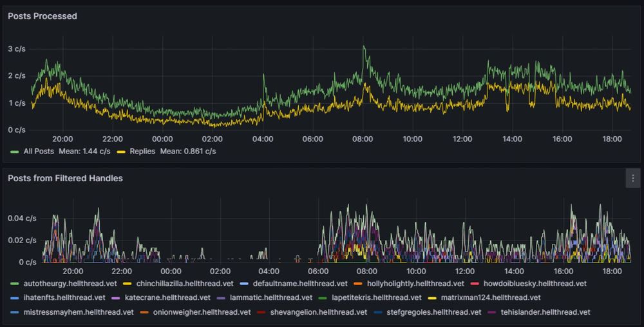Click the 0.04 c/s axis label
Screen dimensions: 644x327
(x=22, y=219)
